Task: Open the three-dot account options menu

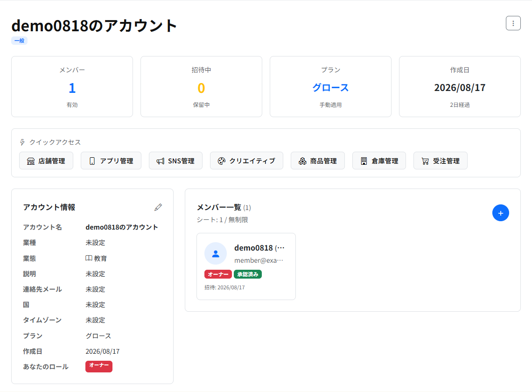Action: 513,23
